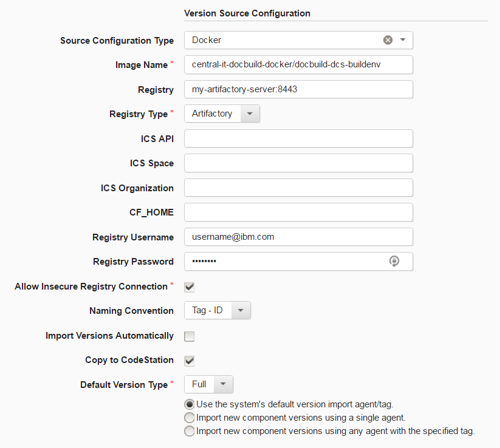Click the Registry field showing my-artifactory-server
The width and height of the screenshot is (500, 448).
(x=298, y=89)
